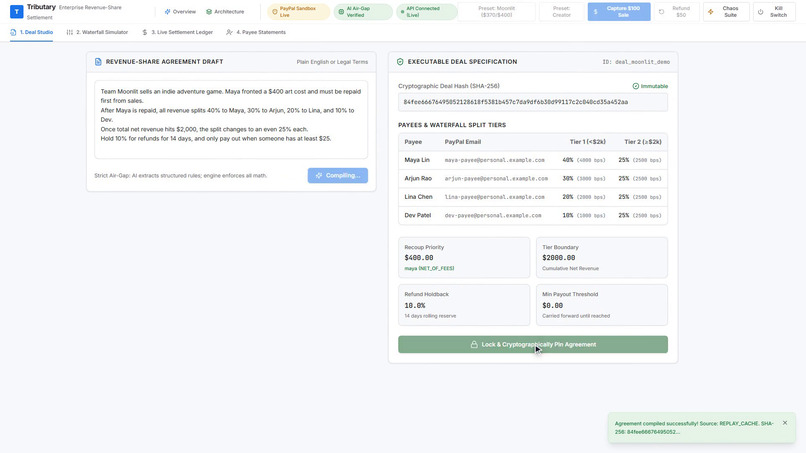The image size is (806, 453).
Task: Click the Waterfall Simulator tab icon
Action: tap(69, 32)
